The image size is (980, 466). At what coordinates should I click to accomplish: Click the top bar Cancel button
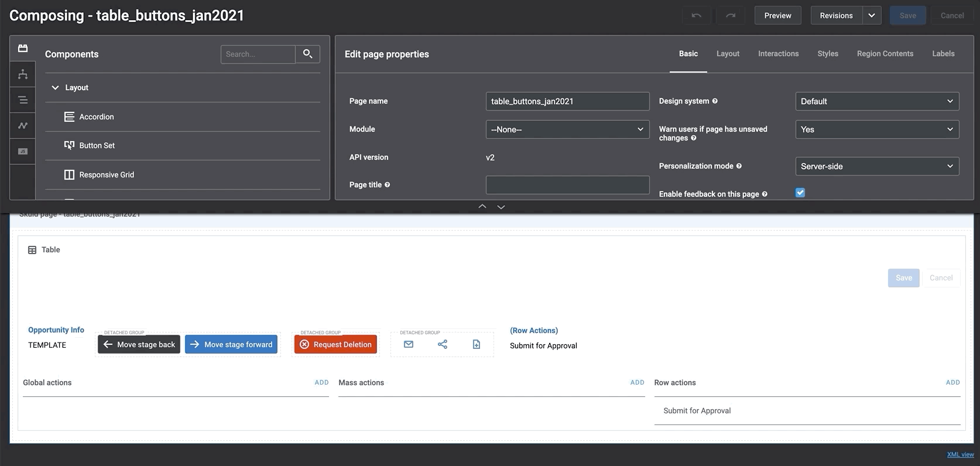pyautogui.click(x=952, y=15)
